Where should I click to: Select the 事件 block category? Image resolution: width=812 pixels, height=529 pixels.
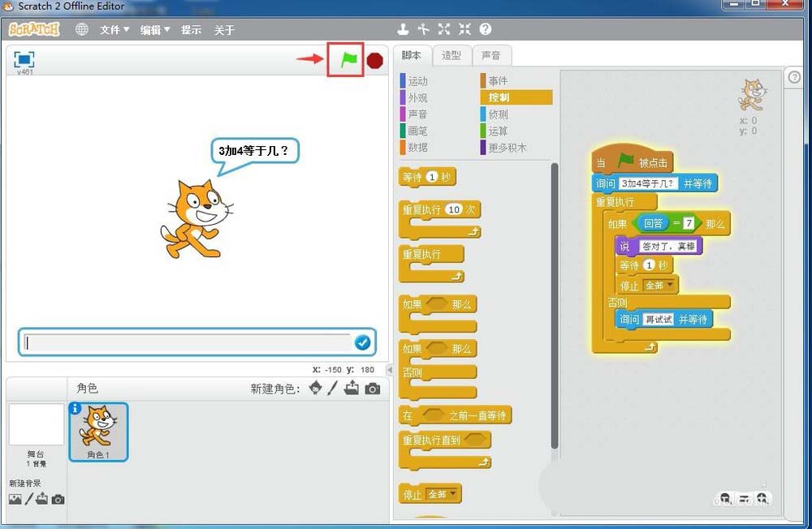click(x=495, y=81)
